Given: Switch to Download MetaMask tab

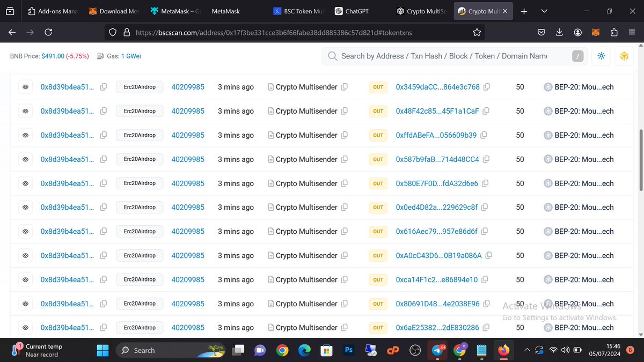Looking at the screenshot, I should pos(114,11).
